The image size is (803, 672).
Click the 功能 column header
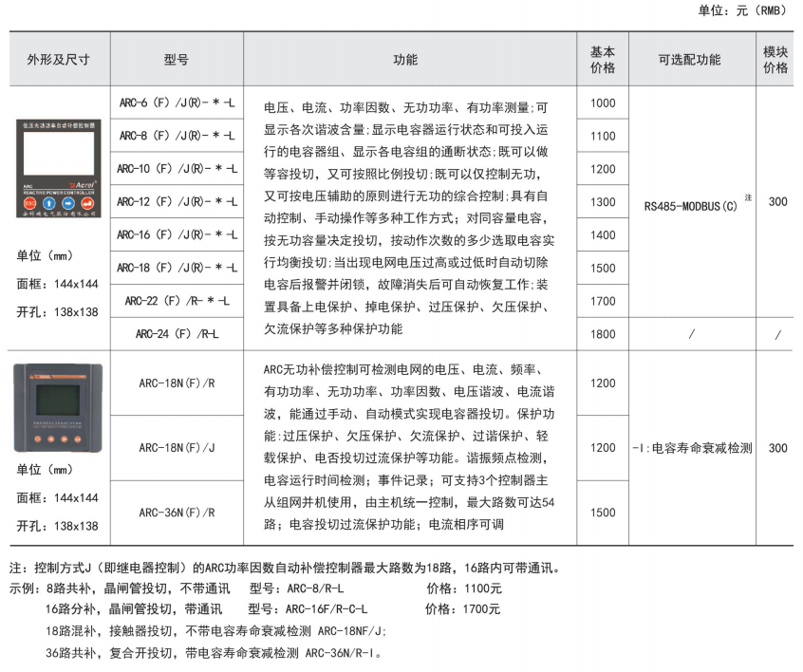(x=405, y=59)
